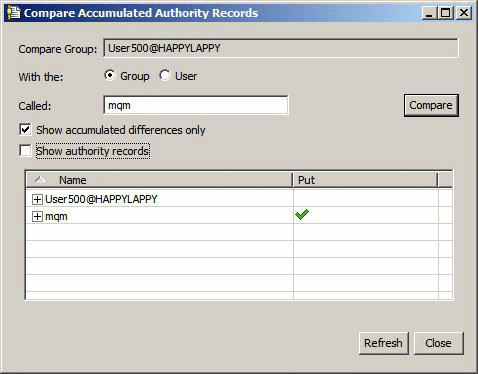Select the Group radio button
The height and width of the screenshot is (374, 478).
tap(110, 75)
